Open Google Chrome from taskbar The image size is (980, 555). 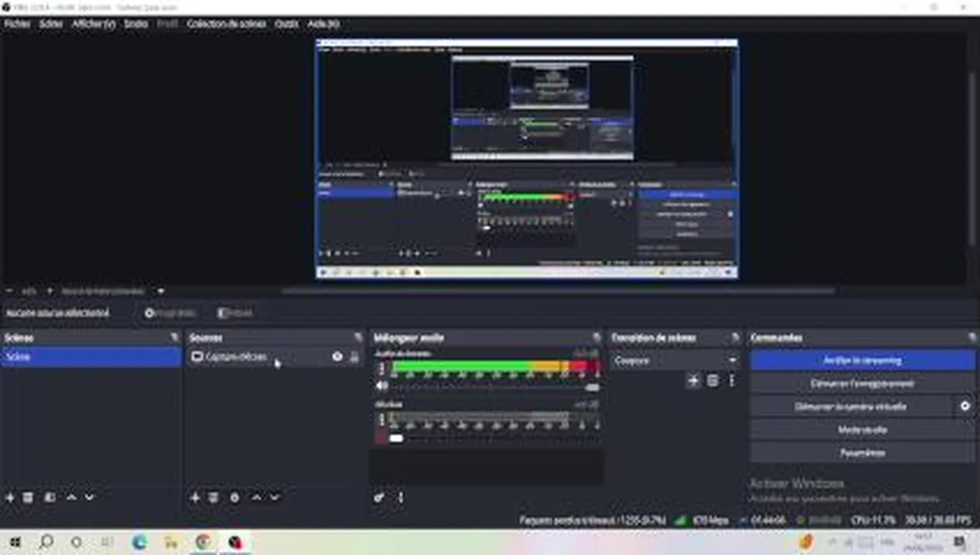point(203,543)
